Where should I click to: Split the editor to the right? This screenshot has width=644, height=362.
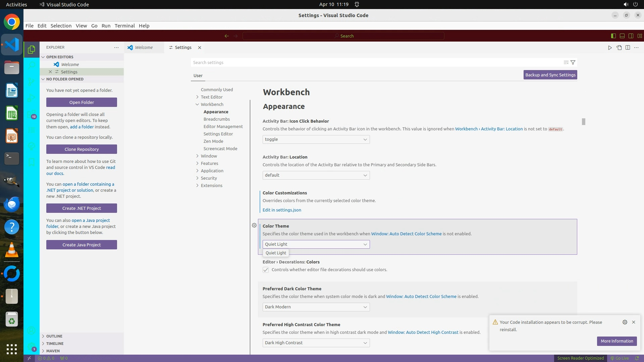pos(628,48)
